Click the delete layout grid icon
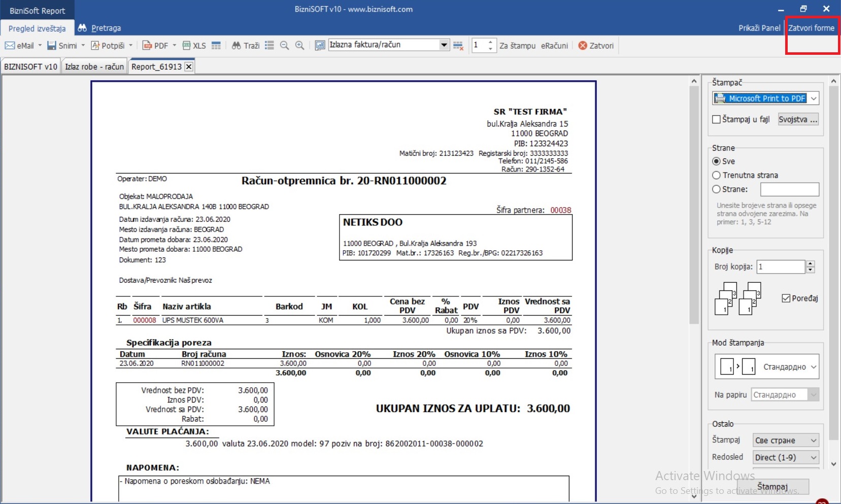The width and height of the screenshot is (841, 504). [458, 46]
